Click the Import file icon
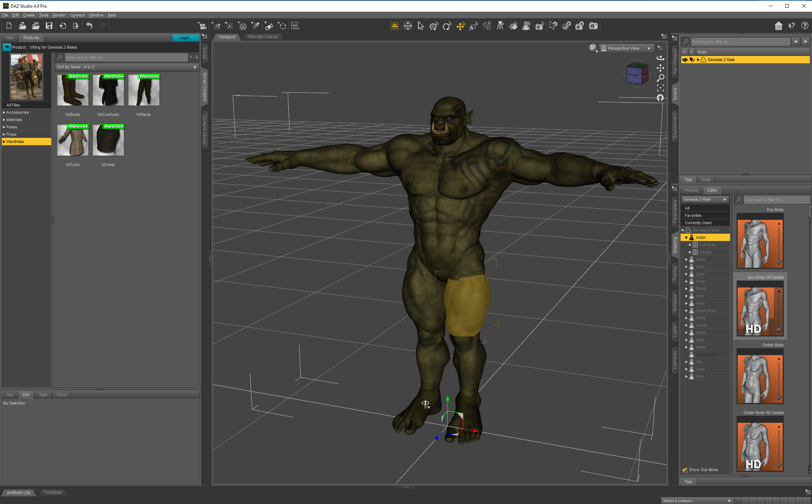 (63, 26)
